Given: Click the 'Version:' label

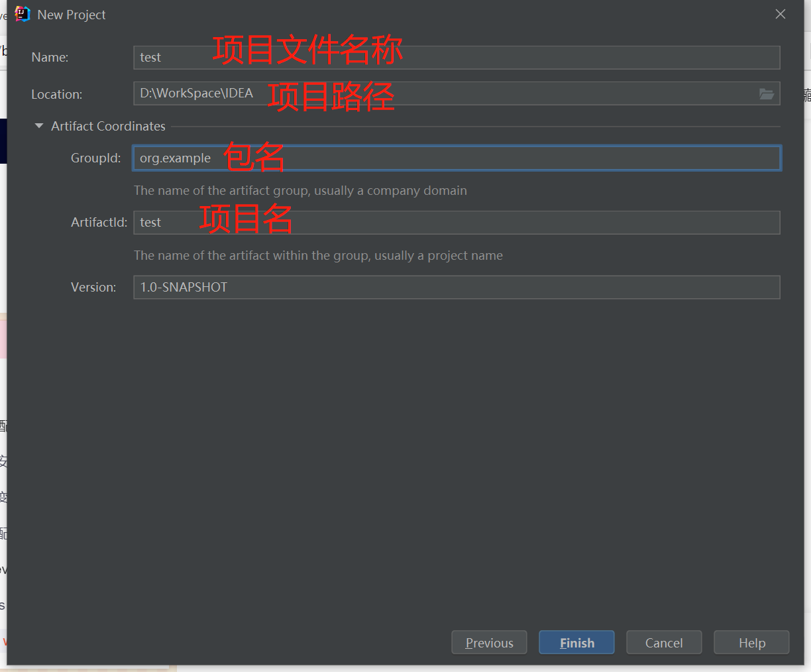Looking at the screenshot, I should [93, 288].
